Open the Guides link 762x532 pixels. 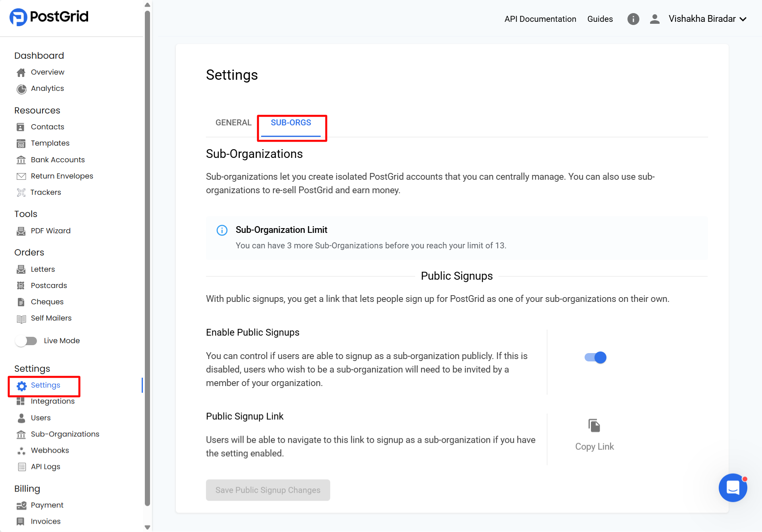coord(600,19)
